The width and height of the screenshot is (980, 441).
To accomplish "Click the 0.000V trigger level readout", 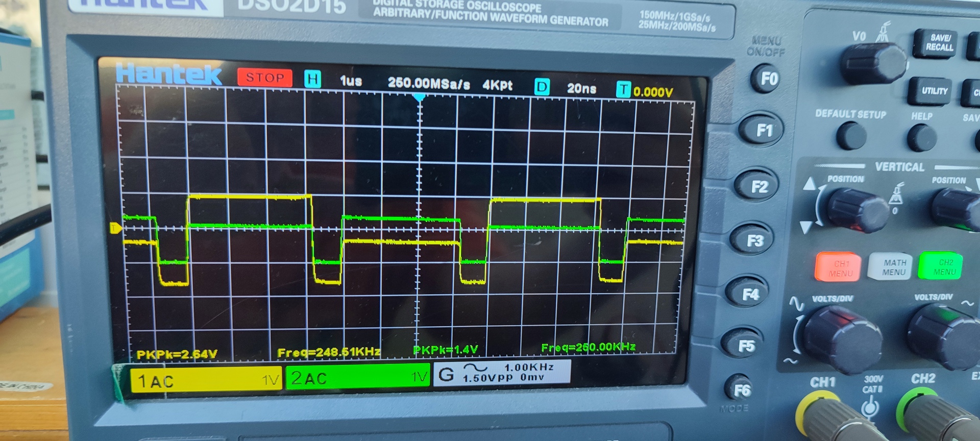I will coord(653,92).
